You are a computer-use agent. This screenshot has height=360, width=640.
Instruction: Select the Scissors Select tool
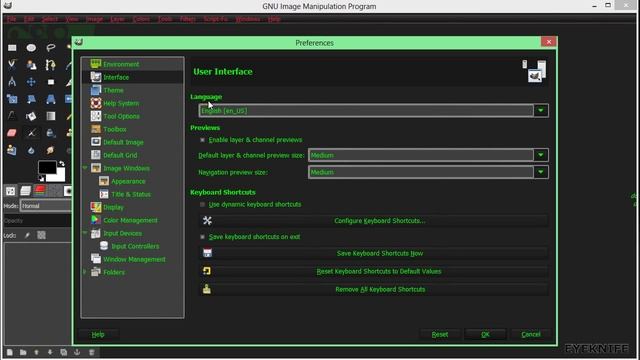12,64
